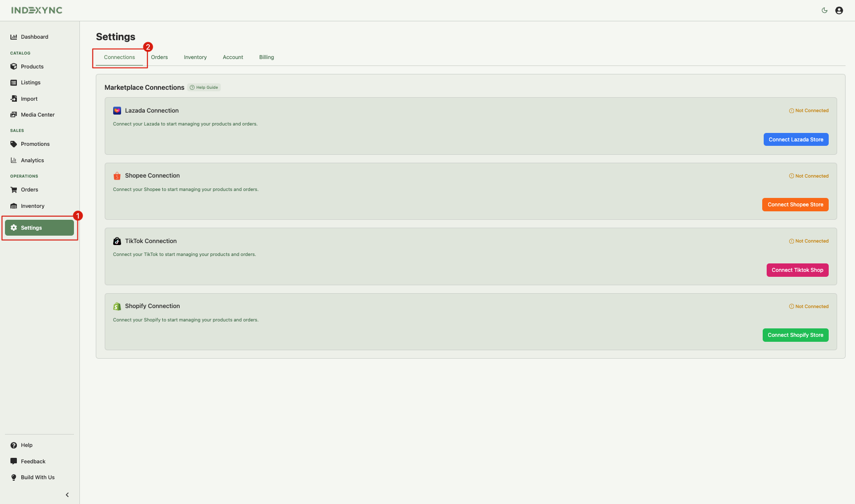The height and width of the screenshot is (504, 855).
Task: Click the Import file icon
Action: point(14,99)
